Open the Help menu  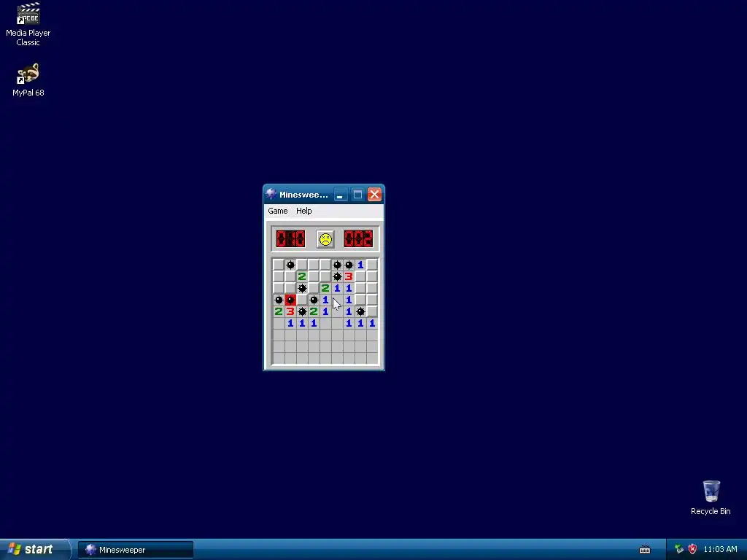pos(304,211)
